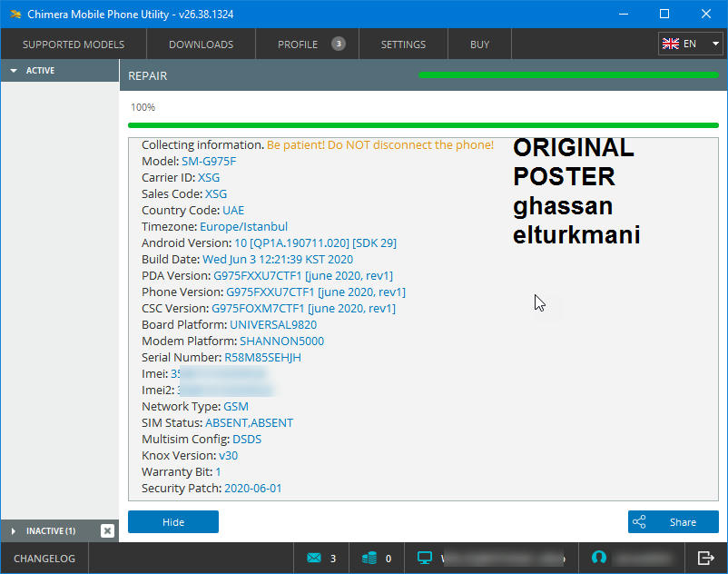Click the logout exit icon
The width and height of the screenshot is (728, 574).
705,558
